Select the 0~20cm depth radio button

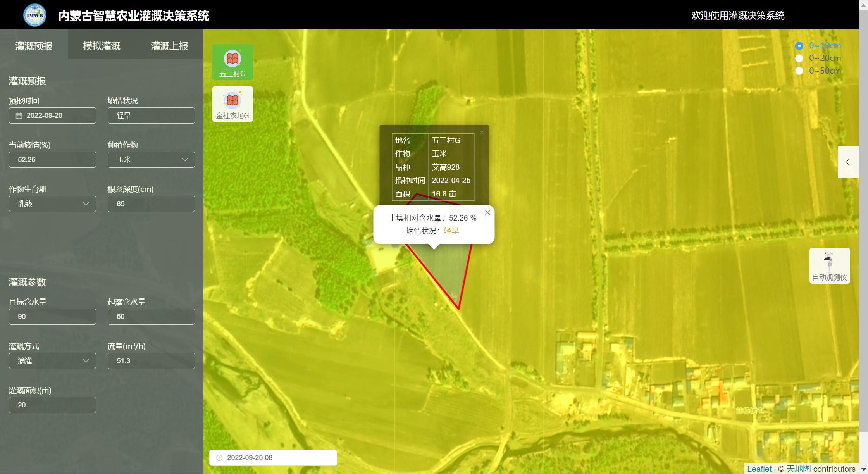pyautogui.click(x=799, y=58)
